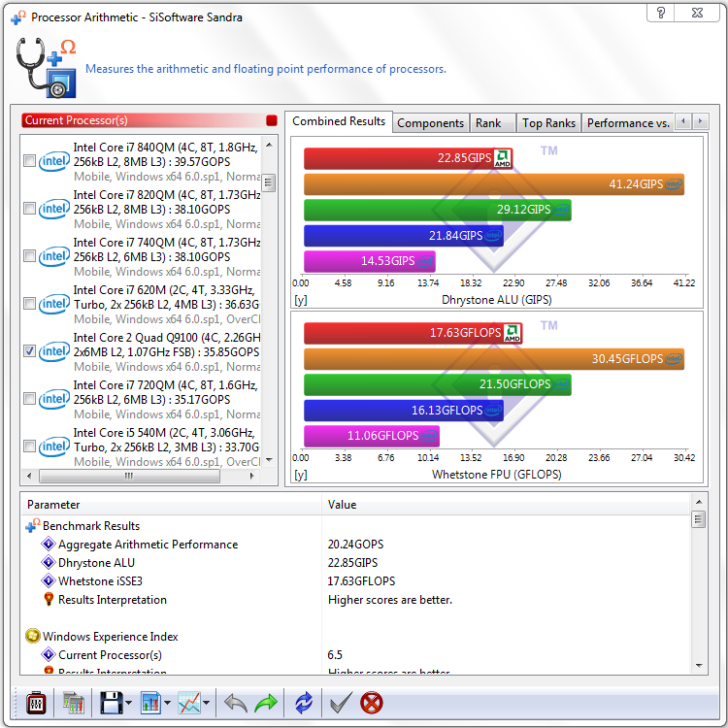Select the Whetstone iSSE3 result row
The height and width of the screenshot is (728, 728).
click(x=355, y=581)
